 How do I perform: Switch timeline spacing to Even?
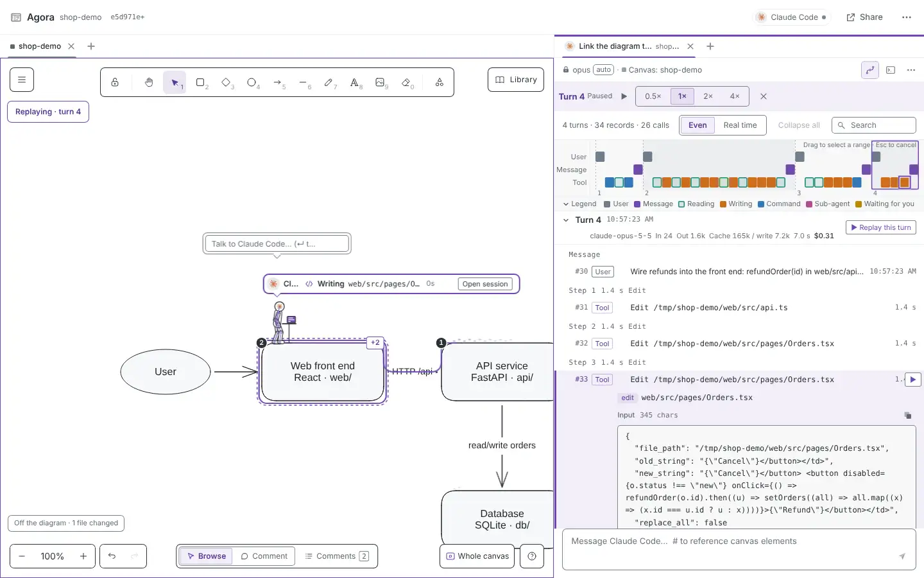(x=697, y=125)
